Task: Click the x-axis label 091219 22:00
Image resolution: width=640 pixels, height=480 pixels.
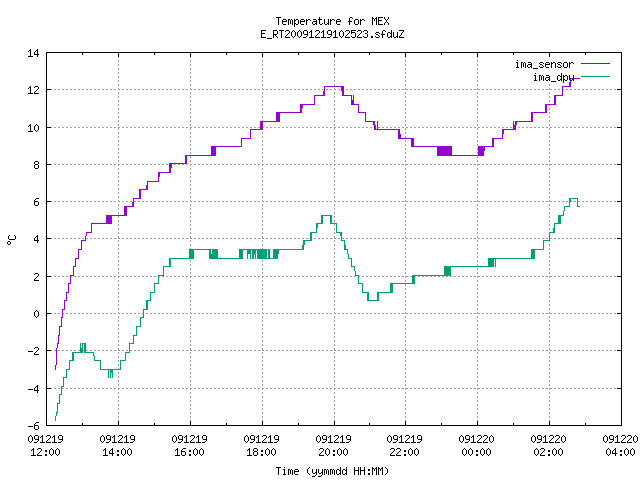Action: point(404,446)
